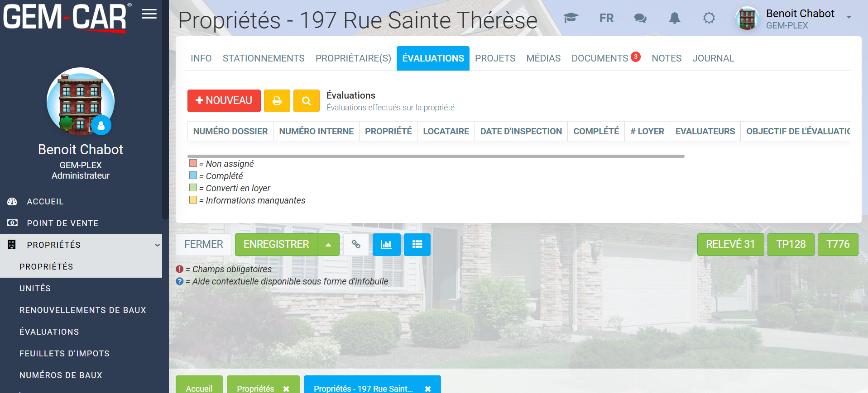Open the Benoit Chabot user dropdown

coord(849,17)
